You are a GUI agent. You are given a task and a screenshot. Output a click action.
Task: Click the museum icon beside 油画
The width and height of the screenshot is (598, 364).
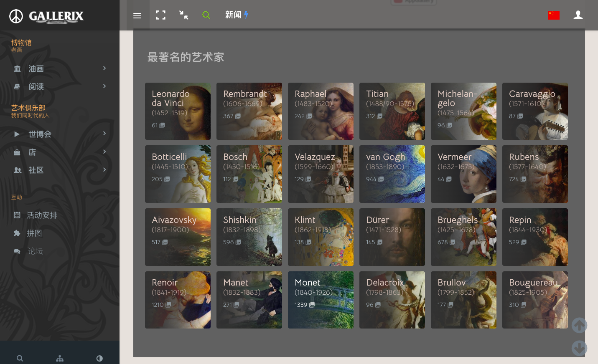coord(17,68)
